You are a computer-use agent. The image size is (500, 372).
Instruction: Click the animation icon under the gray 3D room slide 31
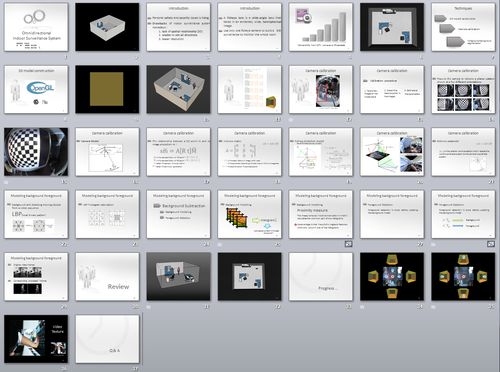[x=149, y=307]
